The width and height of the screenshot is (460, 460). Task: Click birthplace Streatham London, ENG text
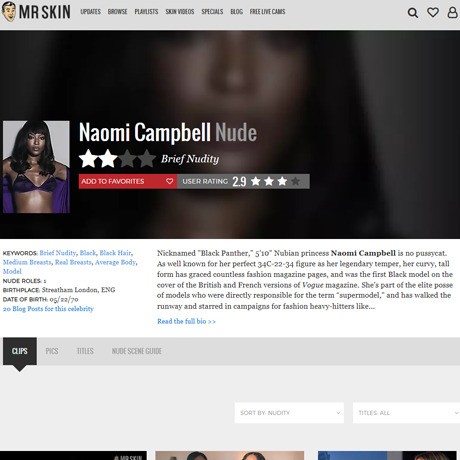pyautogui.click(x=78, y=290)
